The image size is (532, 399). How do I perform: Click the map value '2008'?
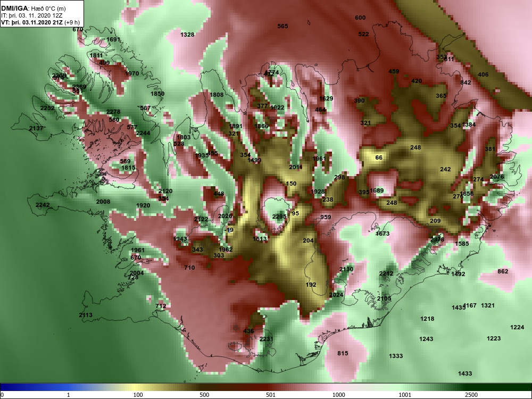click(x=103, y=202)
